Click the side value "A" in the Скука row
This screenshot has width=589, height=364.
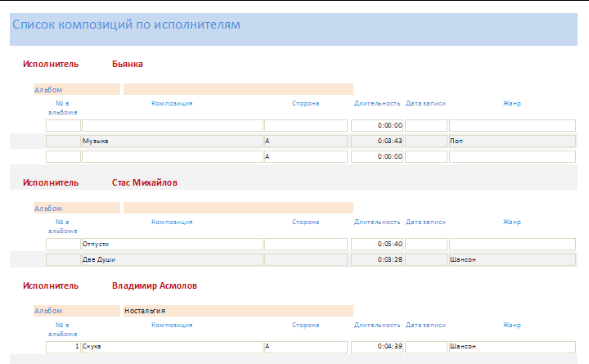click(306, 347)
